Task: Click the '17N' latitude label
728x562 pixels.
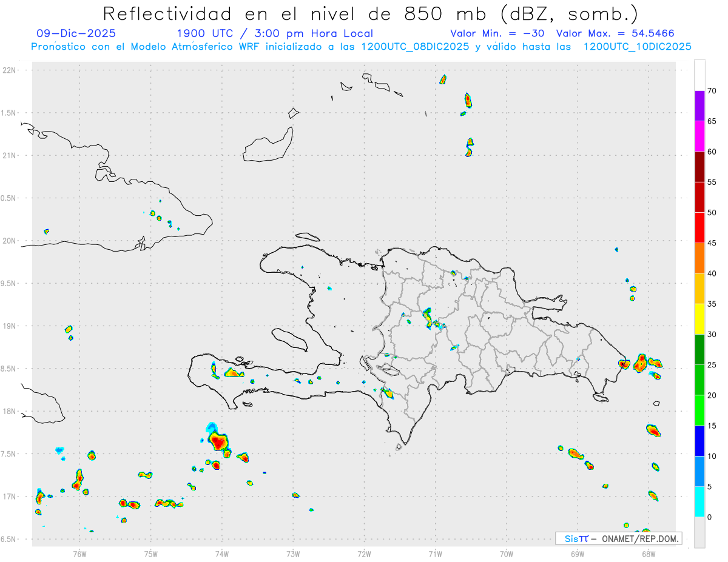Action: tap(10, 497)
